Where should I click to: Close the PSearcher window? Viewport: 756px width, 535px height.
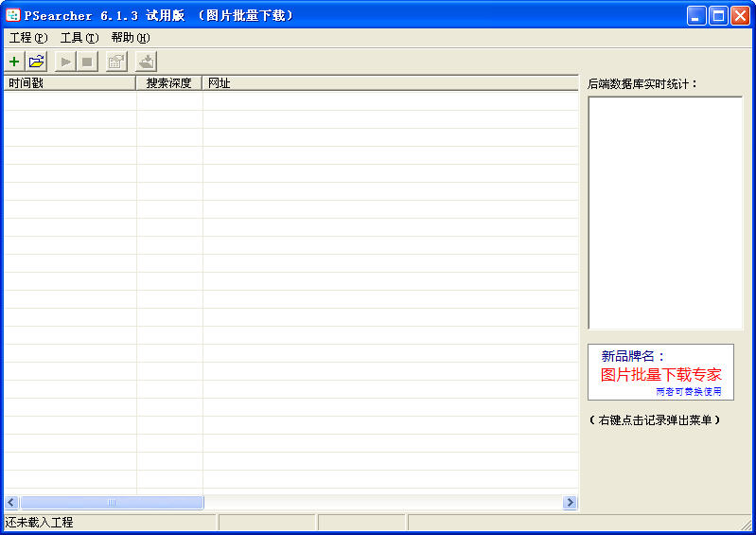(740, 16)
